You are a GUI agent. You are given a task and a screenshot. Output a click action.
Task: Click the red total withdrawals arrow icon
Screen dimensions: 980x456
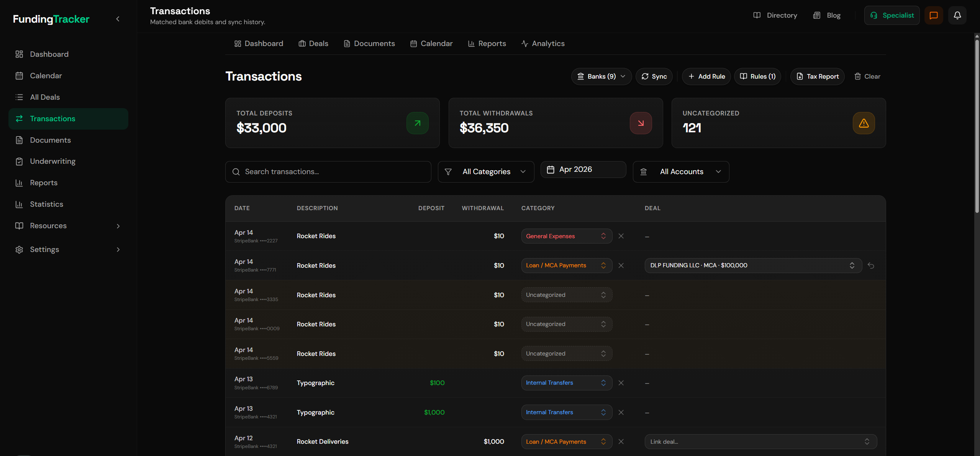[641, 123]
